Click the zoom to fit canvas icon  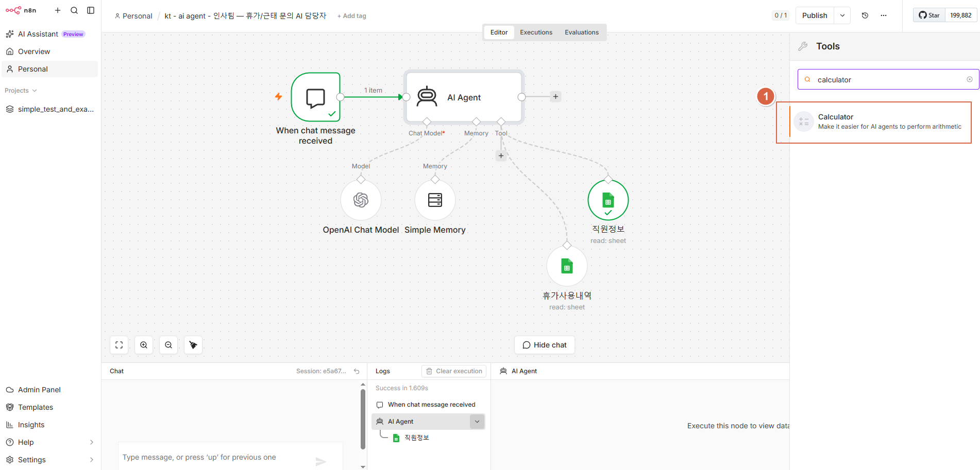tap(119, 345)
